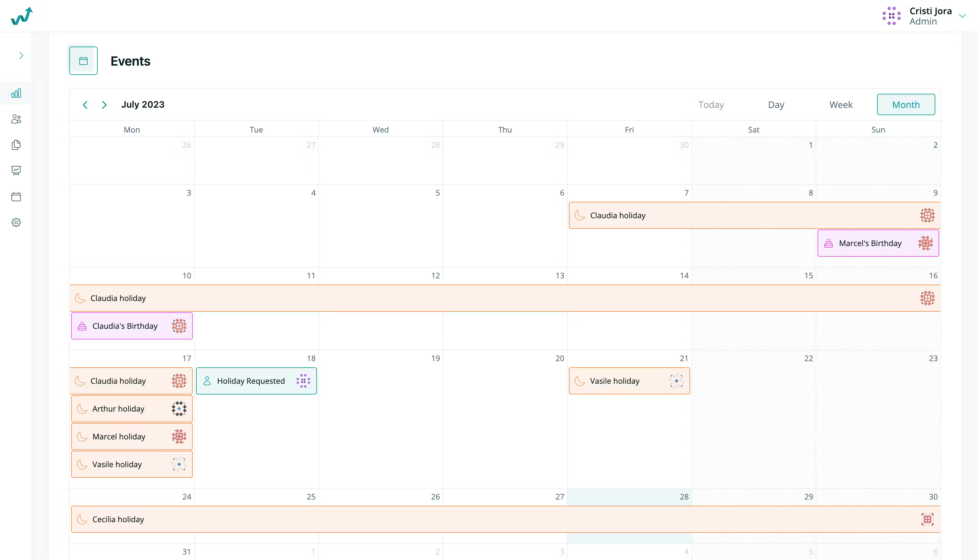Go to next month arrow

coord(104,105)
